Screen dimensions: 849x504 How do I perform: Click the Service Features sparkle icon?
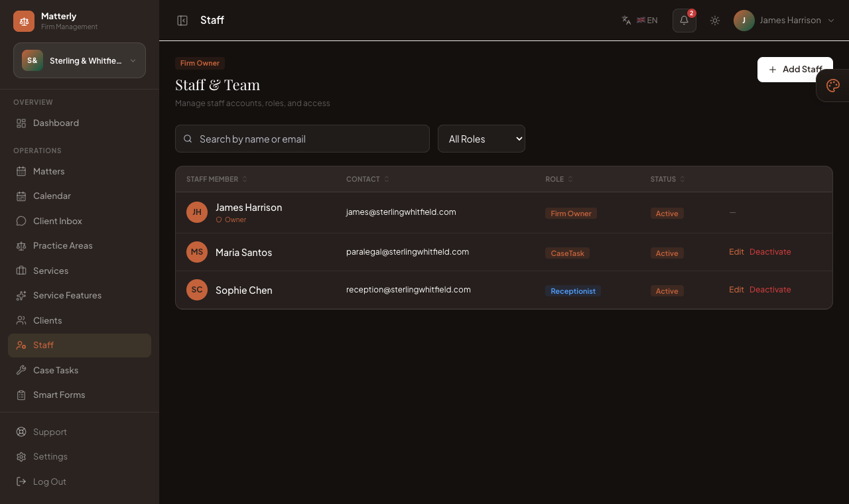click(x=21, y=296)
